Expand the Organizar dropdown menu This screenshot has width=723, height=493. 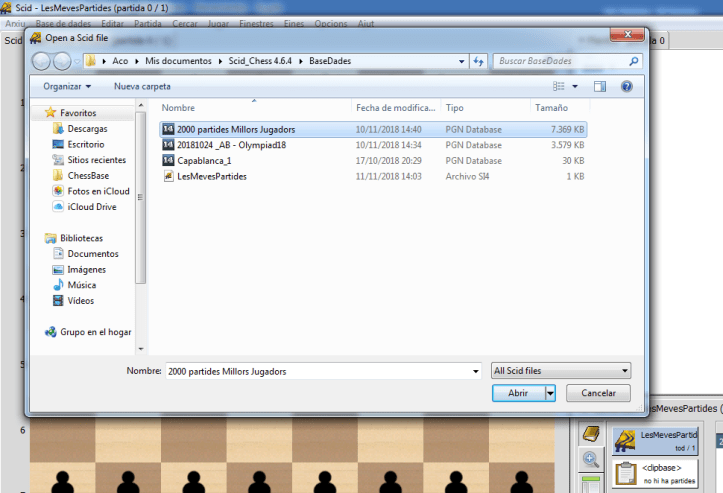click(x=67, y=87)
